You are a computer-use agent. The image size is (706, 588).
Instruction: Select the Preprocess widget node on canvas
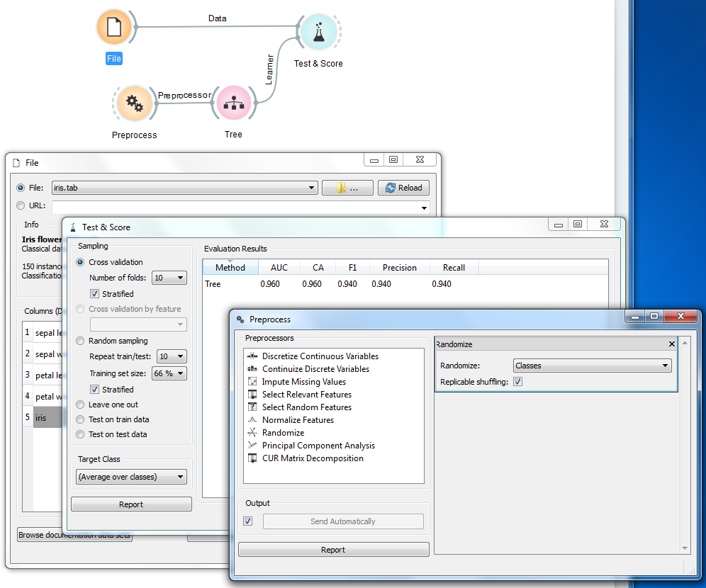click(134, 103)
